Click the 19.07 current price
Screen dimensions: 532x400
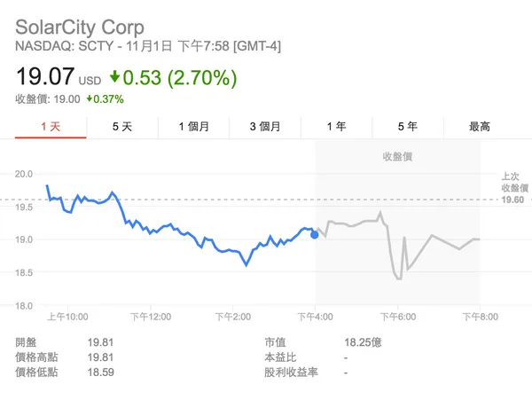pyautogui.click(x=45, y=78)
